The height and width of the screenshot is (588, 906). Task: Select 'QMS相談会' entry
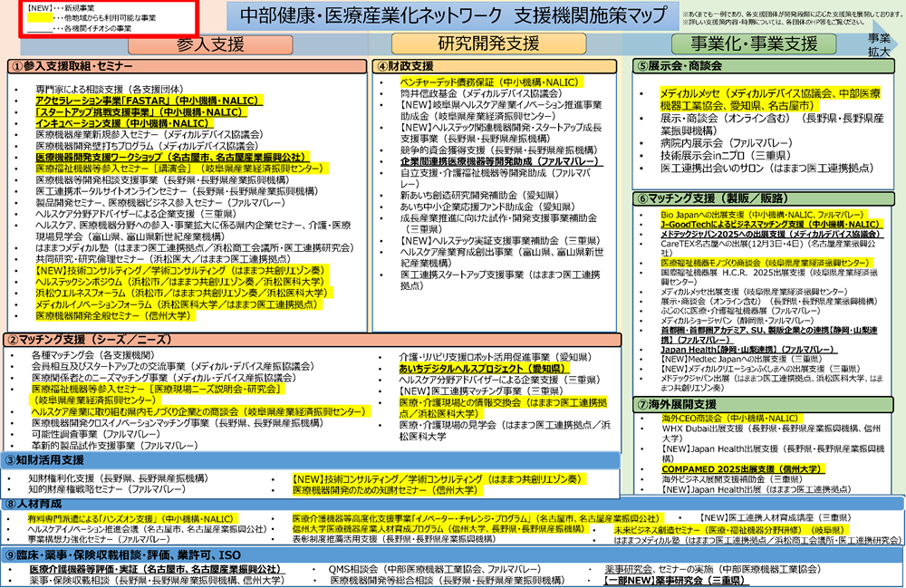pyautogui.click(x=435, y=570)
